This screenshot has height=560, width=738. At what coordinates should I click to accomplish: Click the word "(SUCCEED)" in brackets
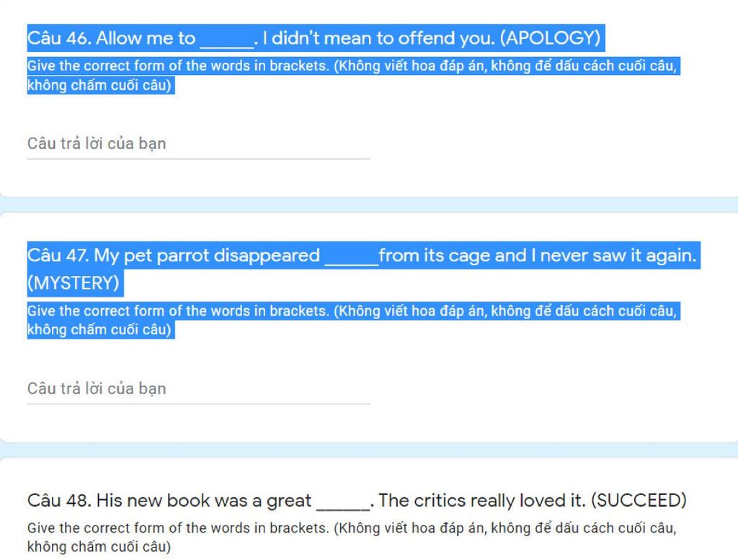(639, 500)
